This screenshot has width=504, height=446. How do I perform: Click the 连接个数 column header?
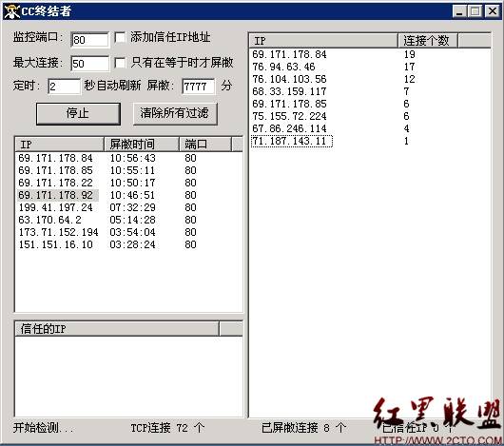(428, 41)
